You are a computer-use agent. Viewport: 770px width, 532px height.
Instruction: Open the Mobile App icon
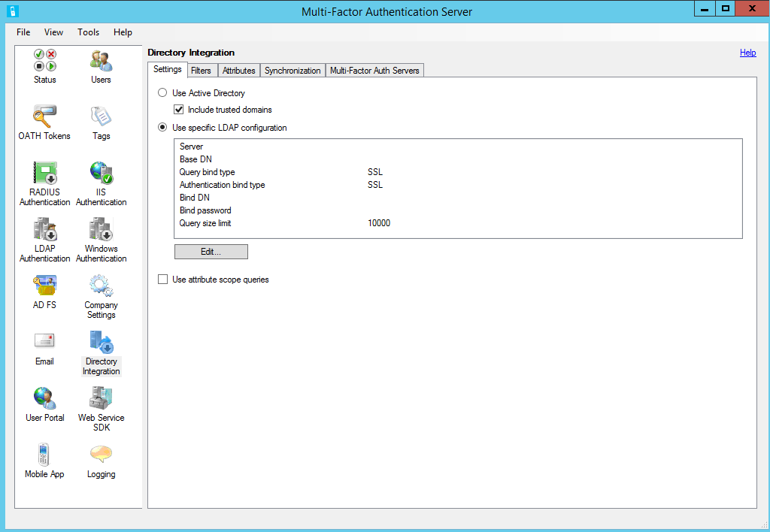[x=44, y=455]
